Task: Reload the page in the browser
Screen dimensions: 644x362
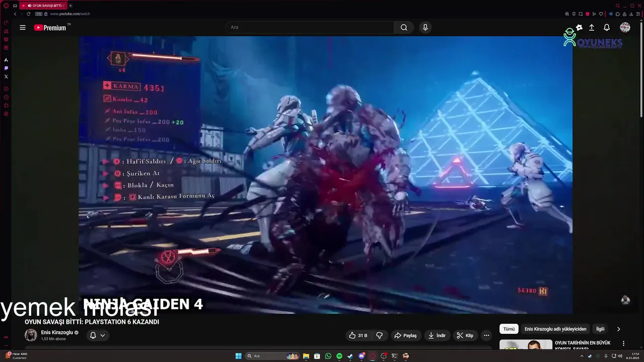Action: pyautogui.click(x=28, y=14)
